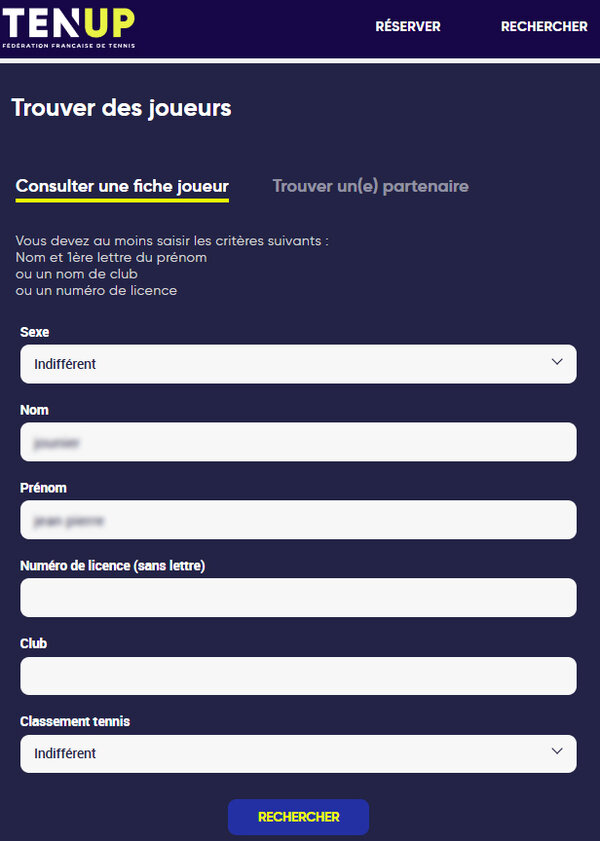Click the Numéro de licence input field
This screenshot has width=600, height=841.
[x=298, y=598]
